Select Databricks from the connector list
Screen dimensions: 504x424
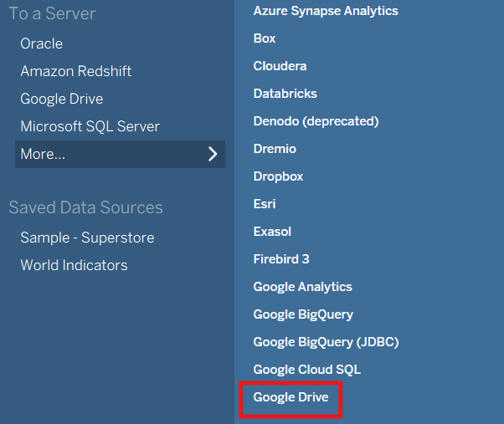point(285,94)
